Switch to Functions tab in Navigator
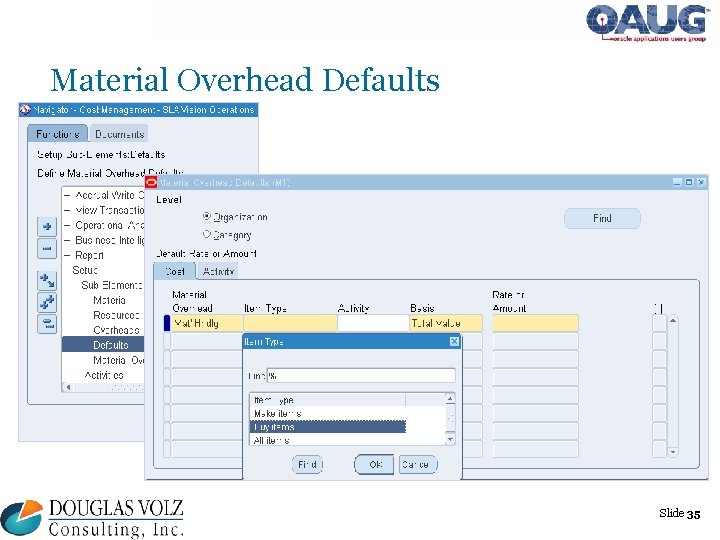This screenshot has height=540, width=720. pyautogui.click(x=57, y=134)
